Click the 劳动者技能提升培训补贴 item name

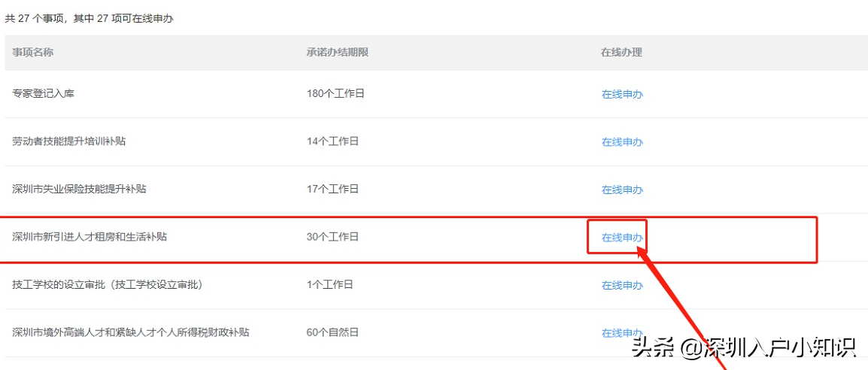coord(68,141)
